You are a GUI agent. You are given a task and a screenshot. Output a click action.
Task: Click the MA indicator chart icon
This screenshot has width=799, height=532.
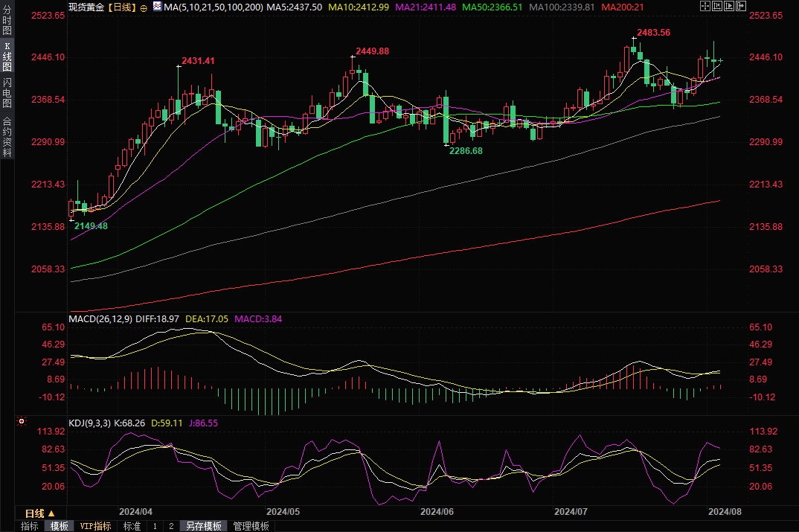[x=156, y=7]
